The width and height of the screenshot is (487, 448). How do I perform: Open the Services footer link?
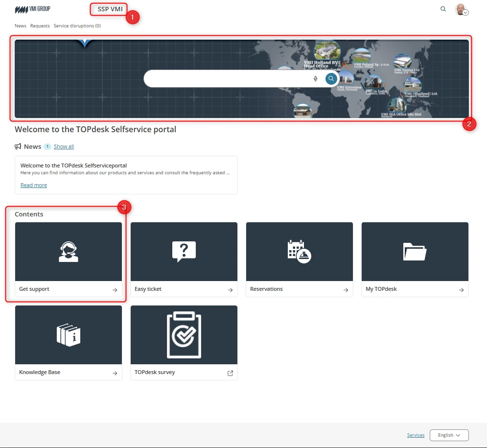tap(416, 435)
